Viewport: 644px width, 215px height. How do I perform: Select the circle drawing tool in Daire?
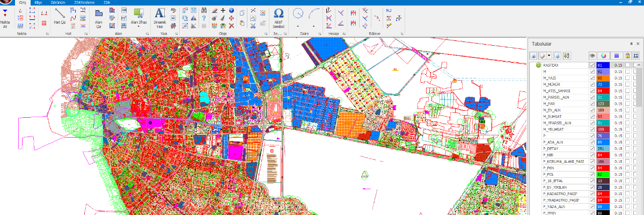298,13
